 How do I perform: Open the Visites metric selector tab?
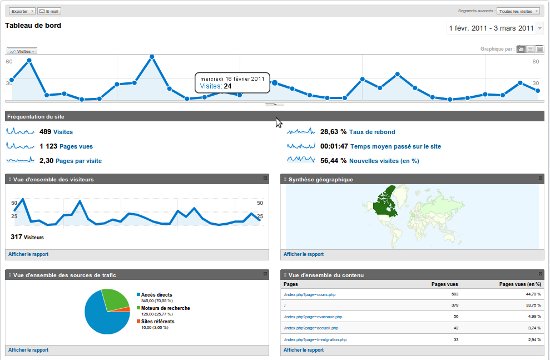(21, 51)
